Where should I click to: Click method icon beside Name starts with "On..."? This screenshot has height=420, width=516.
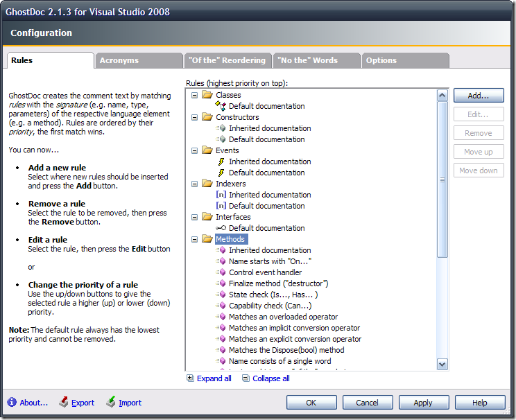[x=221, y=261]
